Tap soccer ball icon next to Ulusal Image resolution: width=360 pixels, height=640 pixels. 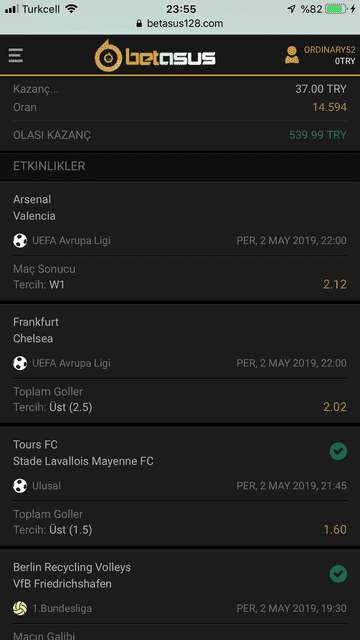[x=20, y=486]
